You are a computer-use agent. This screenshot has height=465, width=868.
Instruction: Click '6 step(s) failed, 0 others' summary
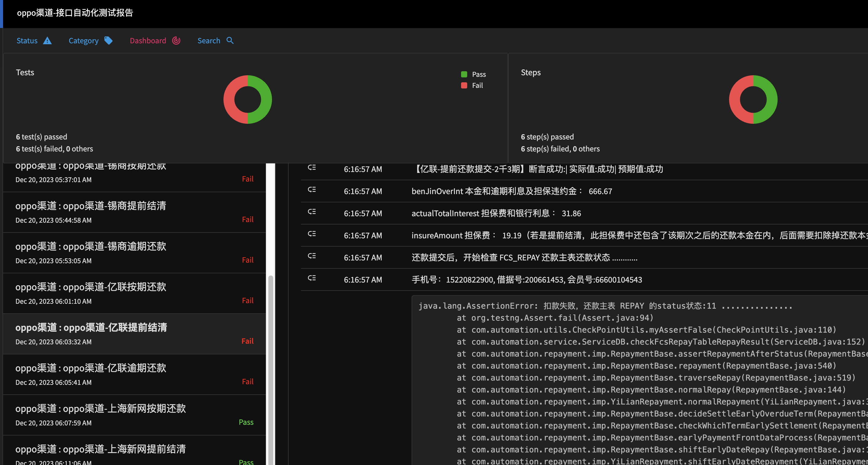[560, 149]
